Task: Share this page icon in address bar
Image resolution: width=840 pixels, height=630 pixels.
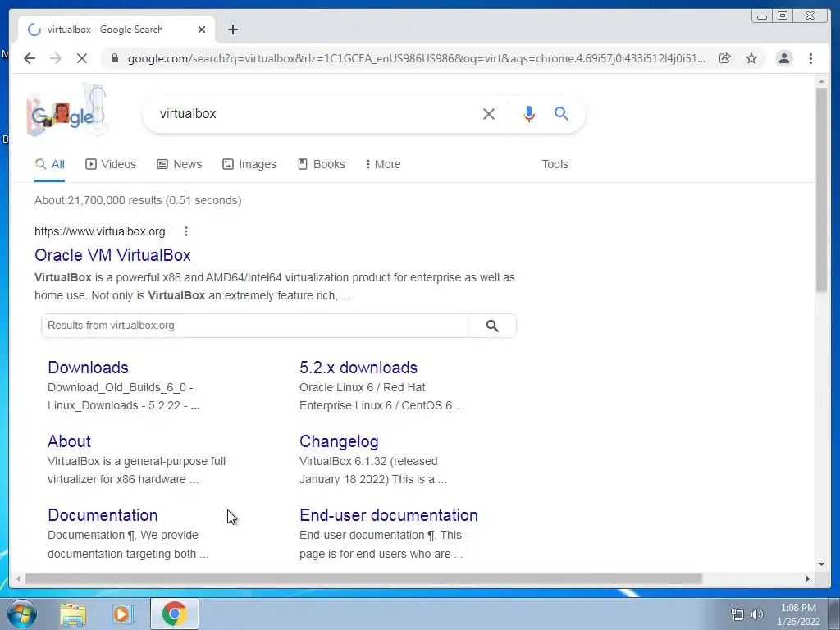Action: click(x=725, y=58)
